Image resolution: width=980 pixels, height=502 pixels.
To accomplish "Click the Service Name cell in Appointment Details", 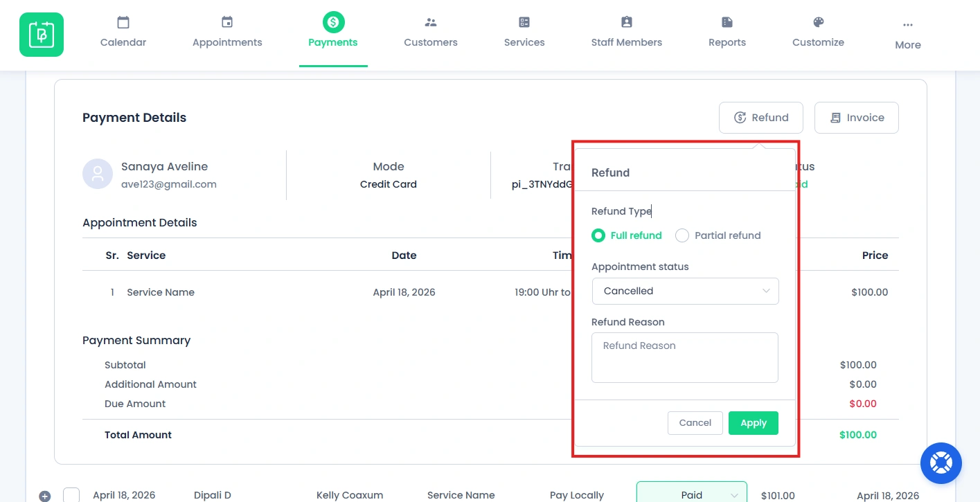I will pos(161,292).
